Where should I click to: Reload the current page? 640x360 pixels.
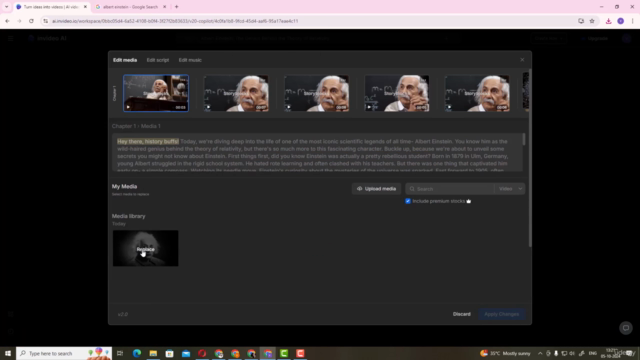tap(31, 21)
